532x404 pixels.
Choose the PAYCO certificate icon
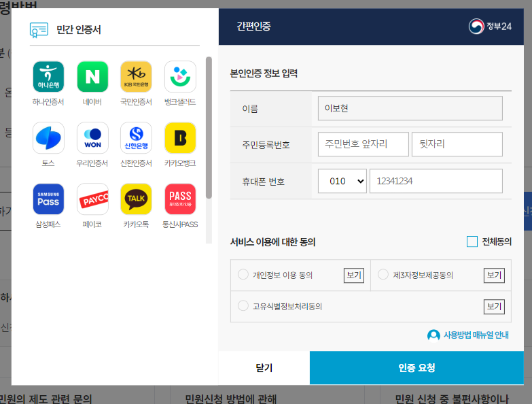point(92,199)
